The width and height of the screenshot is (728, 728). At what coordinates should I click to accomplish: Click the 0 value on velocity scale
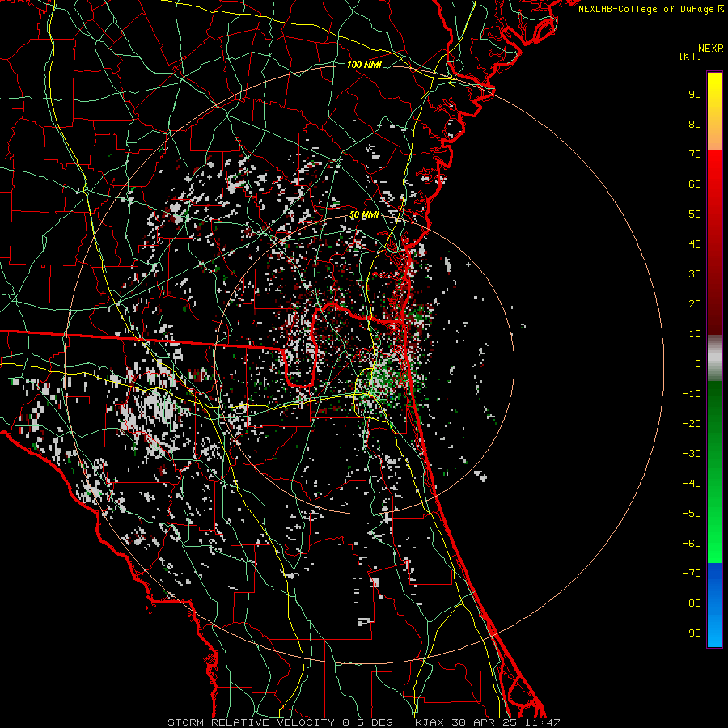pyautogui.click(x=698, y=363)
